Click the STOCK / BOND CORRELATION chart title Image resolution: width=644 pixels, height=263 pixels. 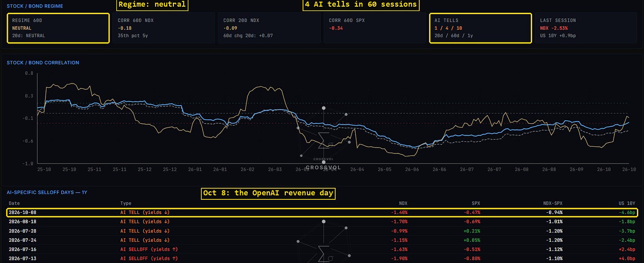(43, 63)
